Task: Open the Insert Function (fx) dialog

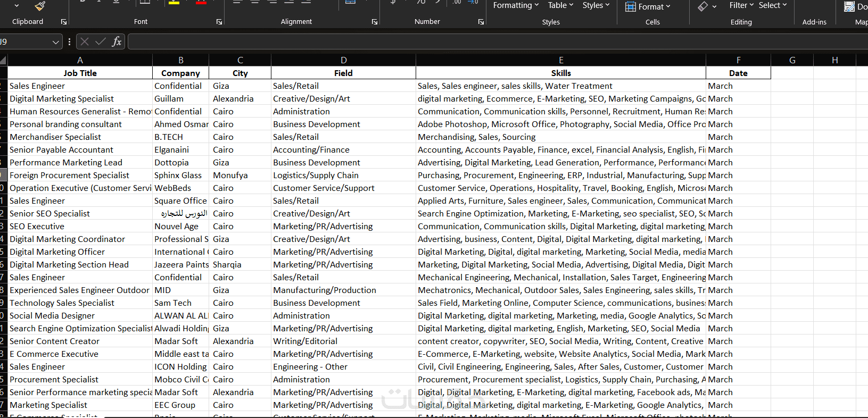Action: [117, 41]
